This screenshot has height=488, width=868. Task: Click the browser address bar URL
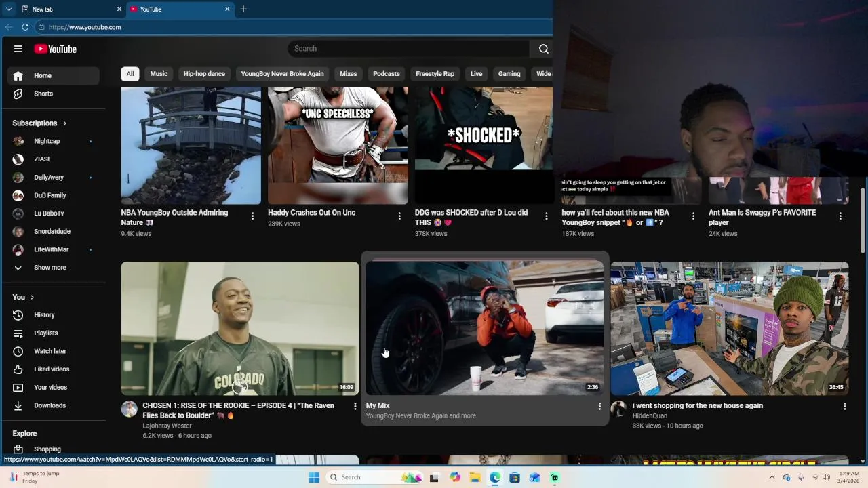tap(85, 27)
